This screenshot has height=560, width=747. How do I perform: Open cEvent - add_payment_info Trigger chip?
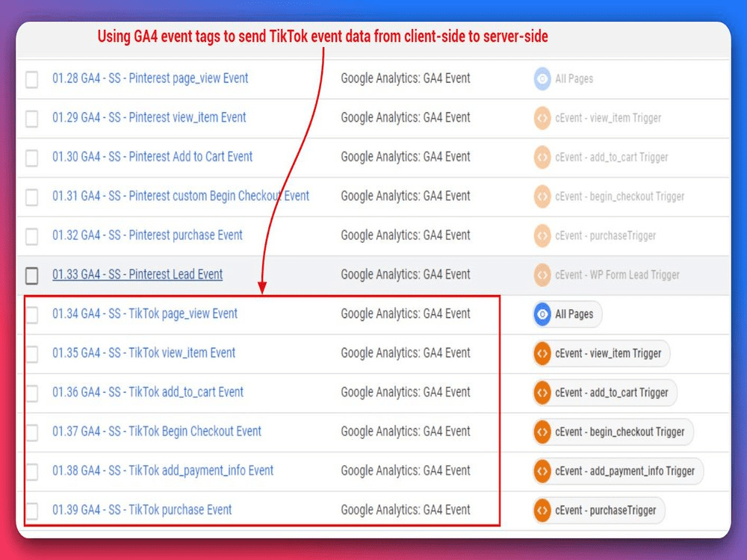coord(619,471)
